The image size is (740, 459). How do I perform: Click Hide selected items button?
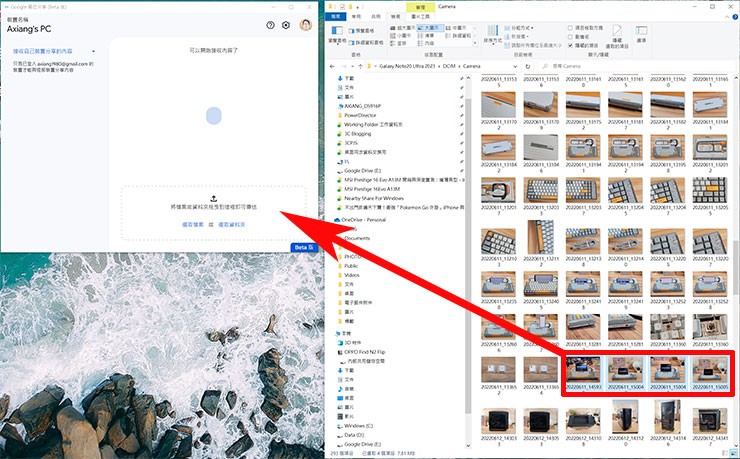click(x=617, y=37)
